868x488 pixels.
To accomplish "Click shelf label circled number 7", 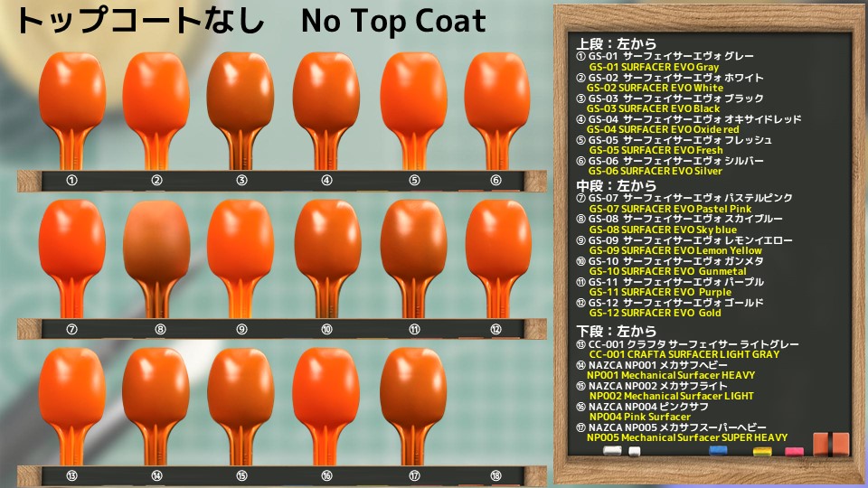I will (x=72, y=329).
